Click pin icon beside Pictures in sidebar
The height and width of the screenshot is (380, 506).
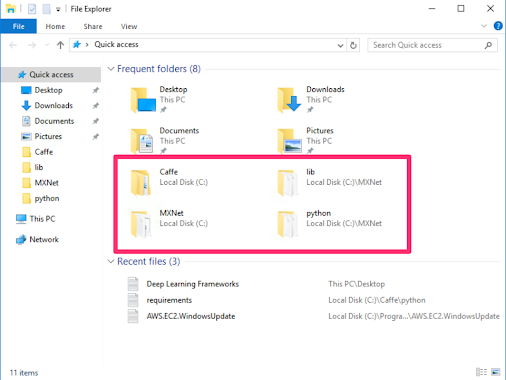(96, 136)
